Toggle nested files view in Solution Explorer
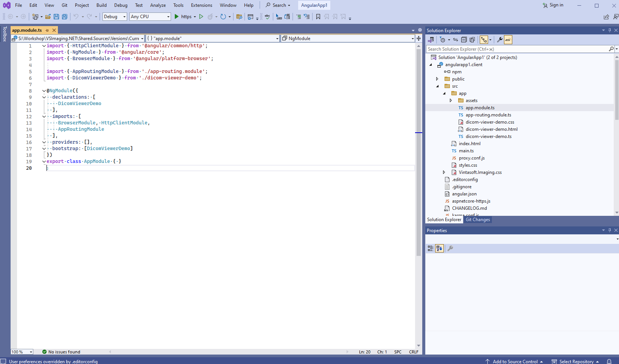Screen dimensions: 619x364 point(484,40)
